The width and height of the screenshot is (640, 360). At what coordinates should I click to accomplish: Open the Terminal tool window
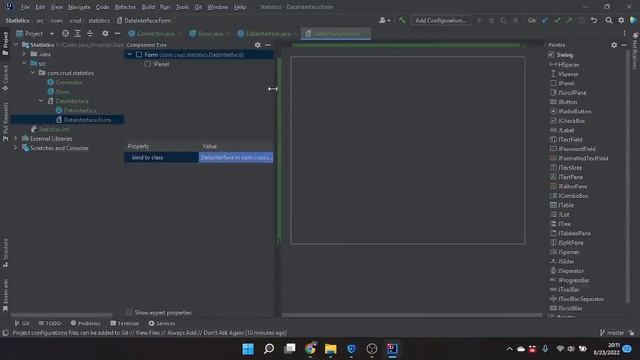(124, 323)
